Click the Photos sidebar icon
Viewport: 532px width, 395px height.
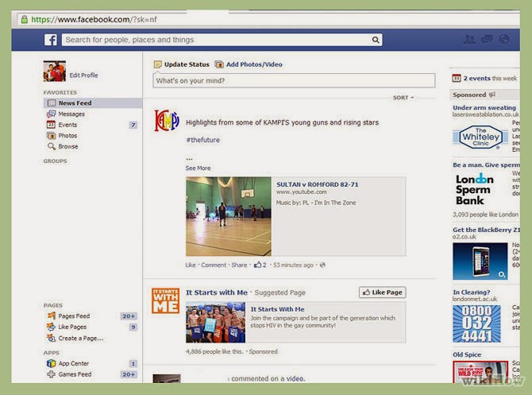52,136
